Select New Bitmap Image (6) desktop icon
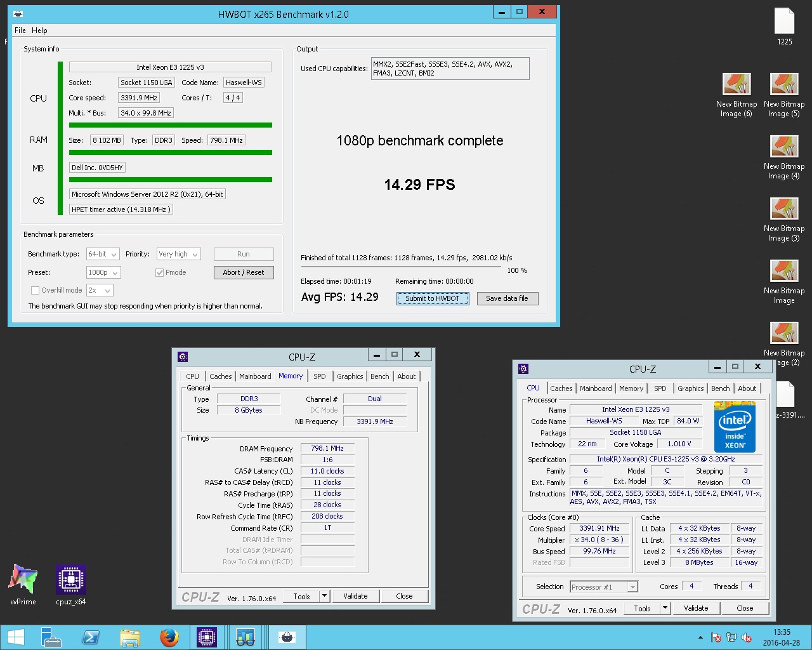The height and width of the screenshot is (650, 812). [x=737, y=95]
